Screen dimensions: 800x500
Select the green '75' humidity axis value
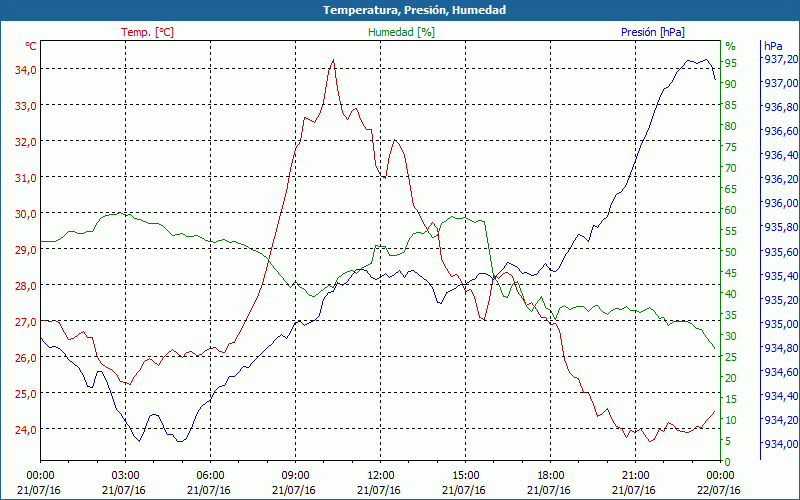(x=731, y=147)
